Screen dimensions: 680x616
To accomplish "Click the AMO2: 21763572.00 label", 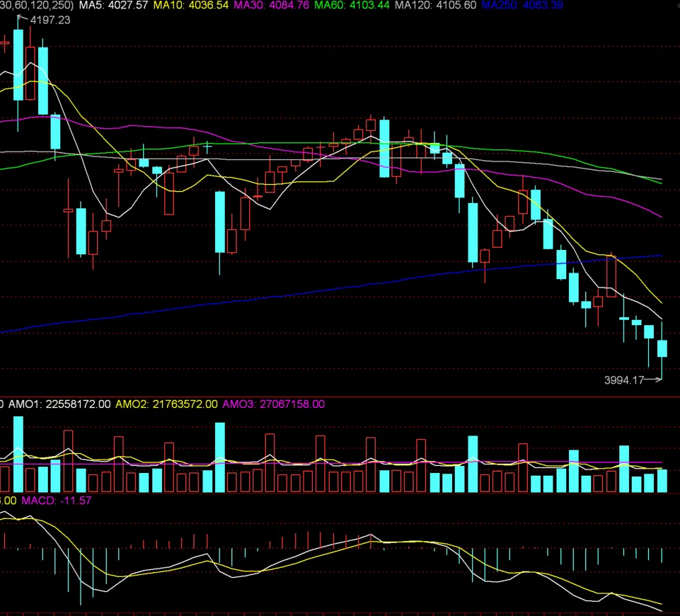I will click(x=166, y=404).
